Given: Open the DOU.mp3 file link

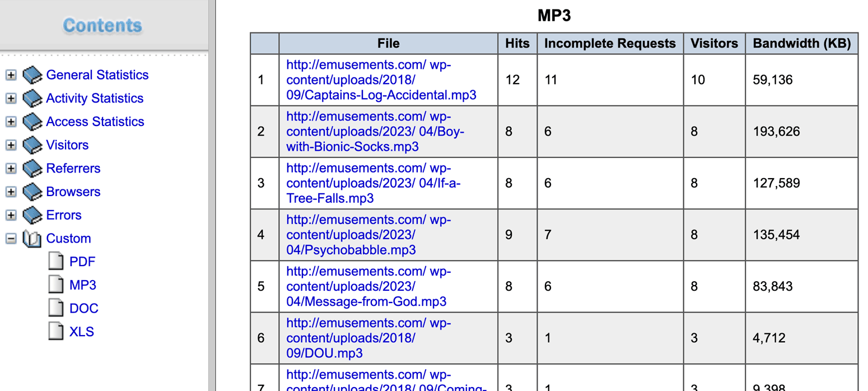Looking at the screenshot, I should 368,338.
